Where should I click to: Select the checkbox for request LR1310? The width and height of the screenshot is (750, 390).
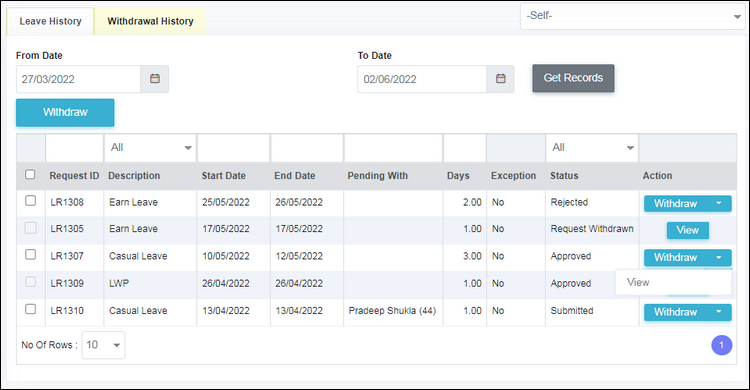pos(30,309)
